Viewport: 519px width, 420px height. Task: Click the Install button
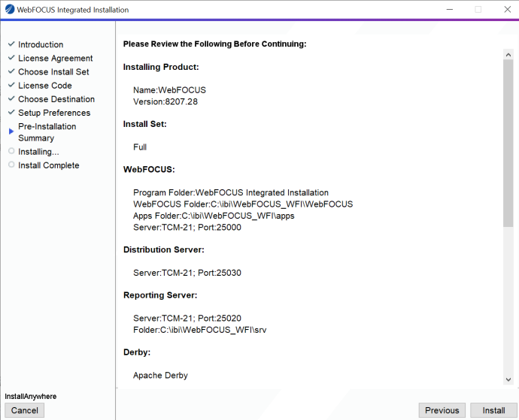click(x=493, y=410)
